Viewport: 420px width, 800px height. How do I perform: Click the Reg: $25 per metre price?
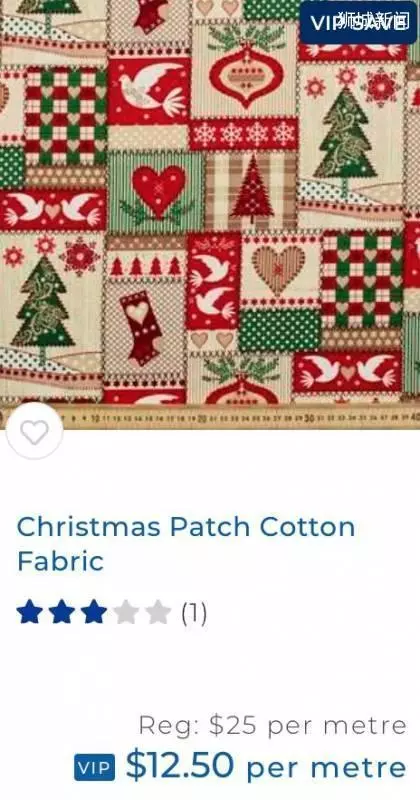[273, 725]
